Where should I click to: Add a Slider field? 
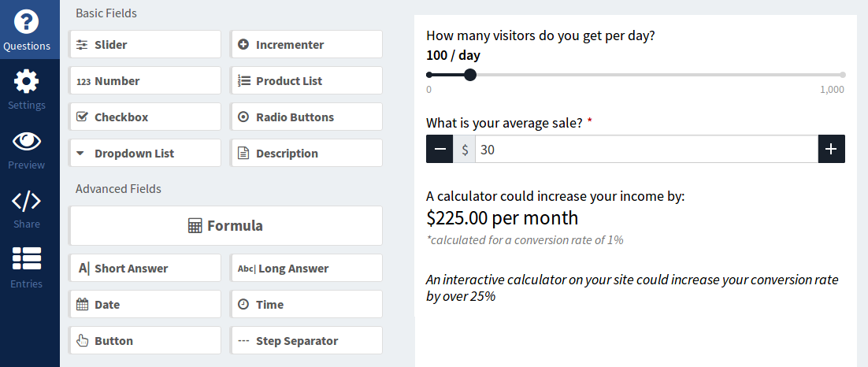click(145, 45)
